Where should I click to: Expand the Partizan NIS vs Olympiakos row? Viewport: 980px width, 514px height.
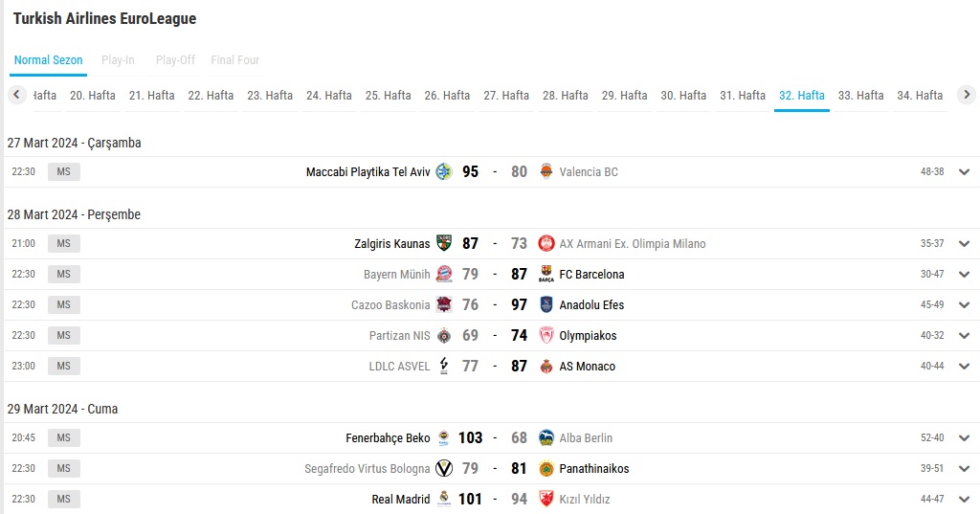pyautogui.click(x=964, y=336)
